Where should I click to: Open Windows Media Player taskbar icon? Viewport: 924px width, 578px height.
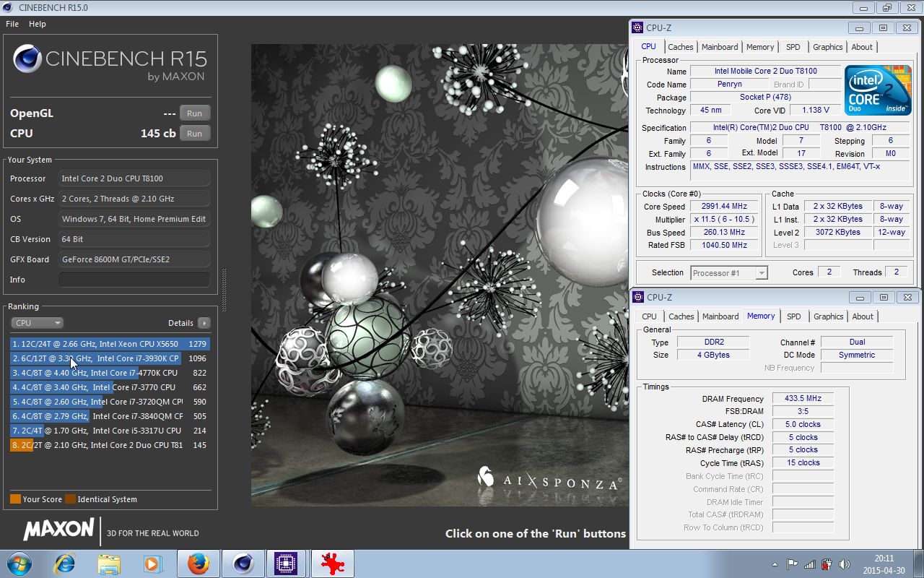(x=153, y=564)
